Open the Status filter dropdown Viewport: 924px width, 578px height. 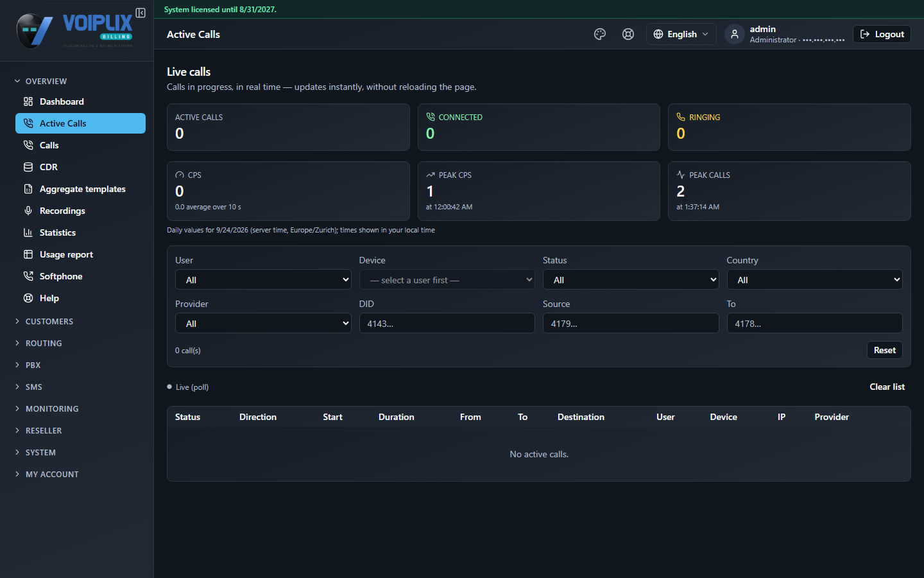[631, 279]
